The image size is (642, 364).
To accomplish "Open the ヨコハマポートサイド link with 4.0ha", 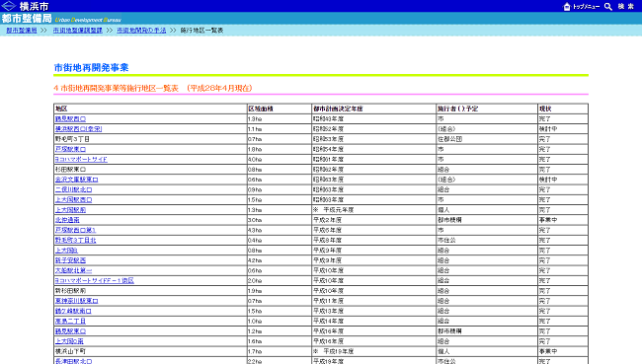I will 81,160.
